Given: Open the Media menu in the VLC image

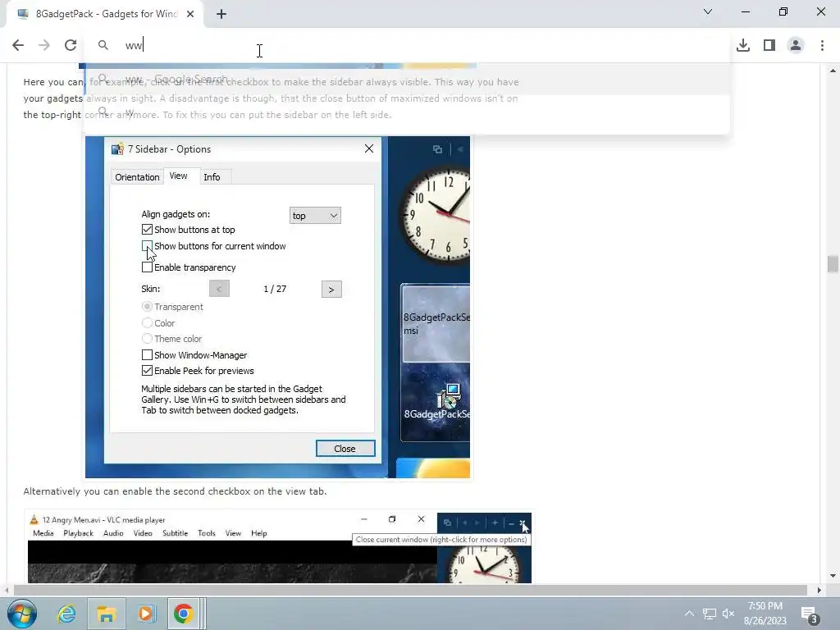Looking at the screenshot, I should coord(43,533).
